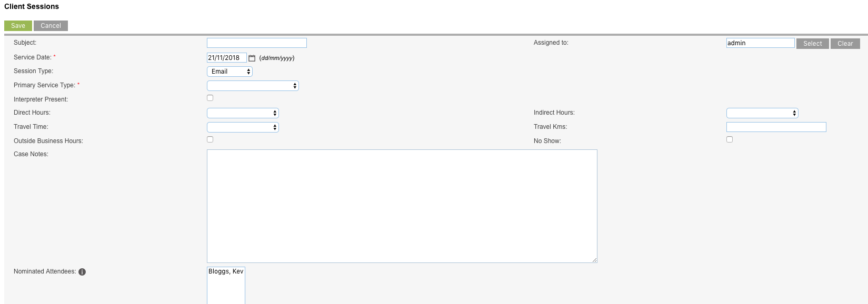This screenshot has width=868, height=304.
Task: Click the Cancel button
Action: (x=51, y=26)
